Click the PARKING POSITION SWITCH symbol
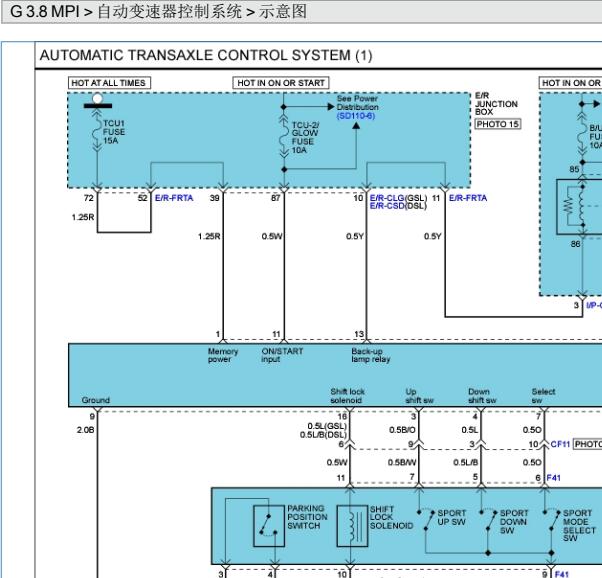Viewport: 602px width, 578px height. [269, 526]
